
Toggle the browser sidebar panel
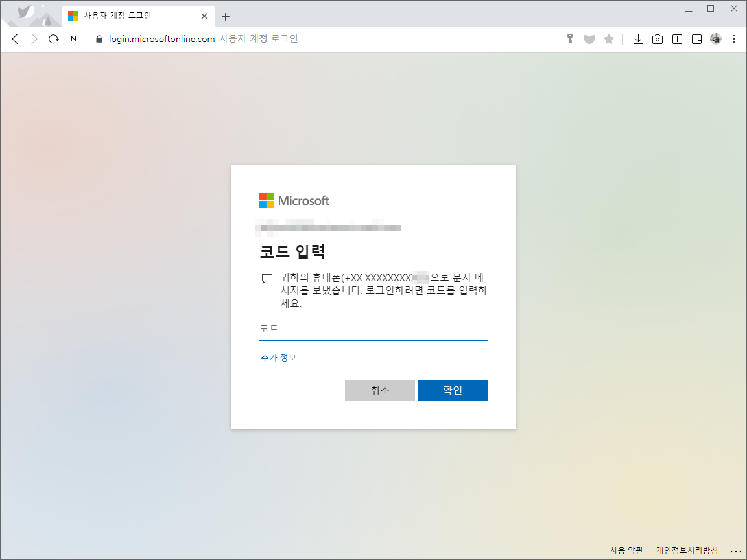(696, 39)
